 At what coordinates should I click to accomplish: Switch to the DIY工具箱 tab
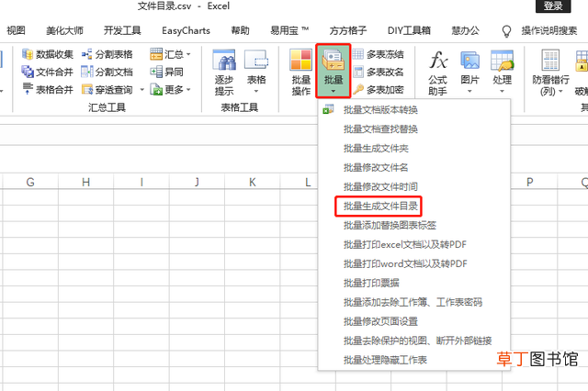tap(409, 30)
